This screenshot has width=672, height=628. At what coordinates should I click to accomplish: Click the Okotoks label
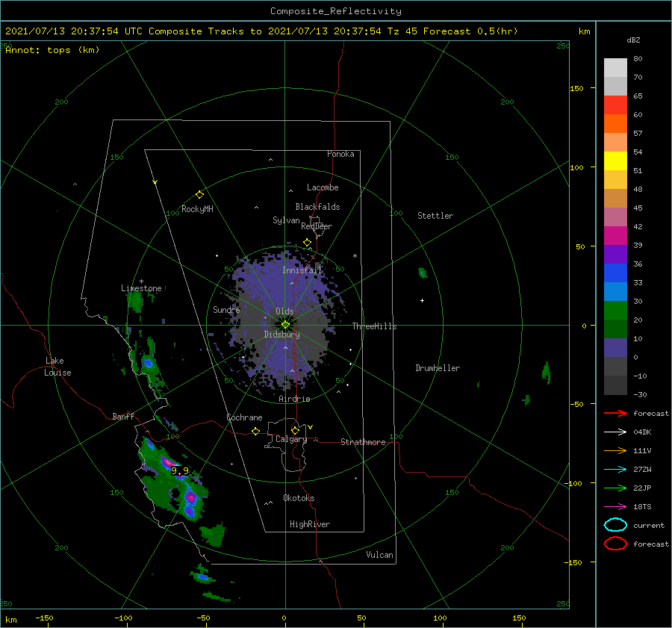(x=299, y=498)
